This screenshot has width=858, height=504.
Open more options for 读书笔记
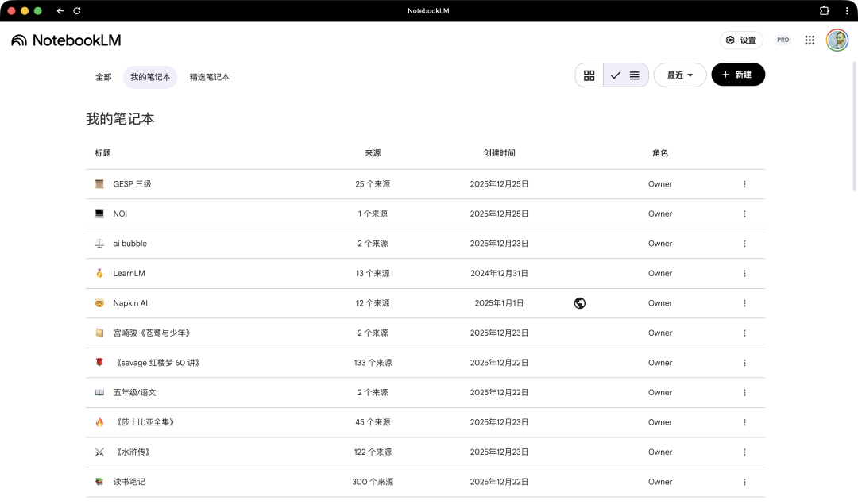point(744,482)
